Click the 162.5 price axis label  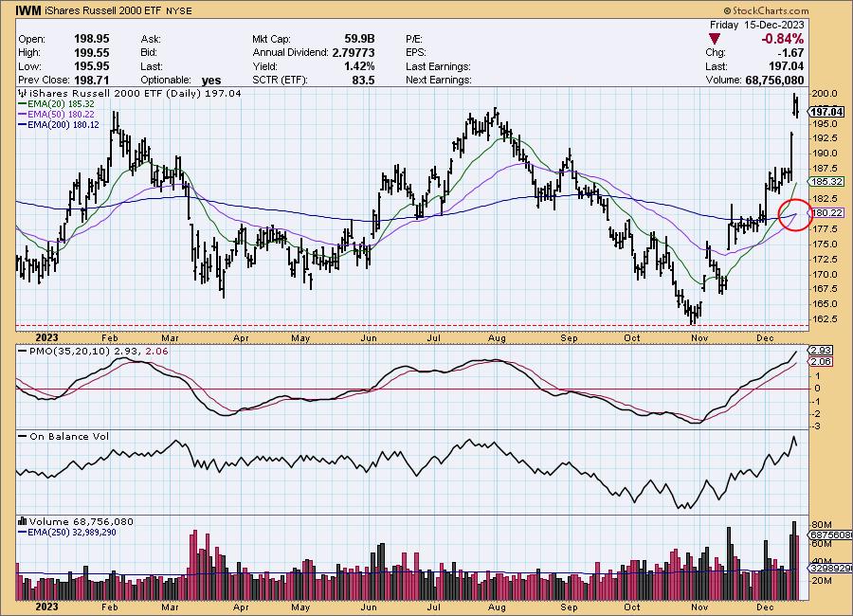point(825,318)
